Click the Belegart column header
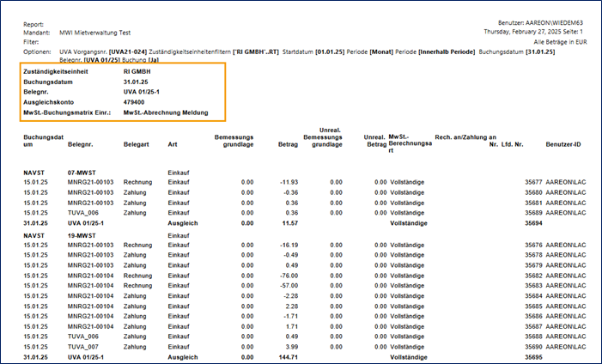602x364 pixels. click(135, 145)
